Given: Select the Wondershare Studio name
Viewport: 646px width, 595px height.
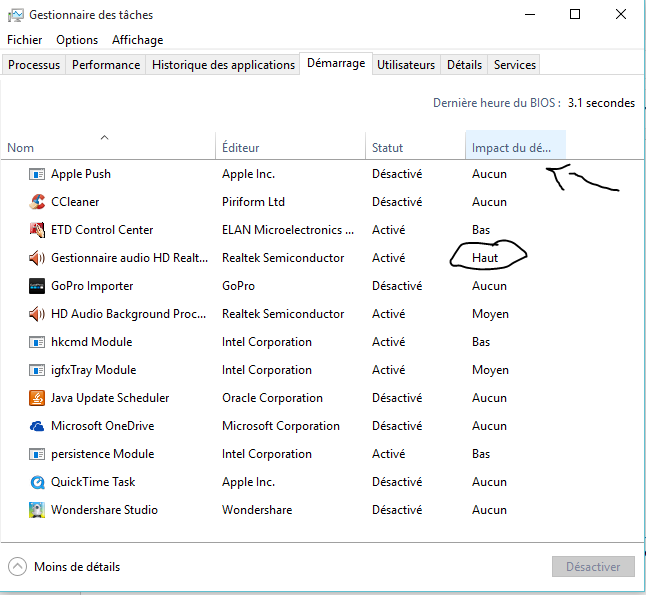Looking at the screenshot, I should point(104,510).
